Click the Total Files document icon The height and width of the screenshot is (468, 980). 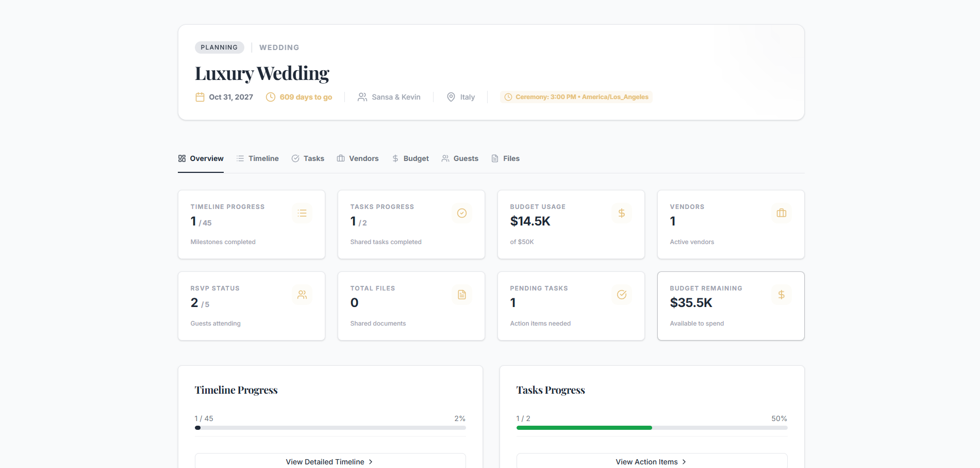462,295
